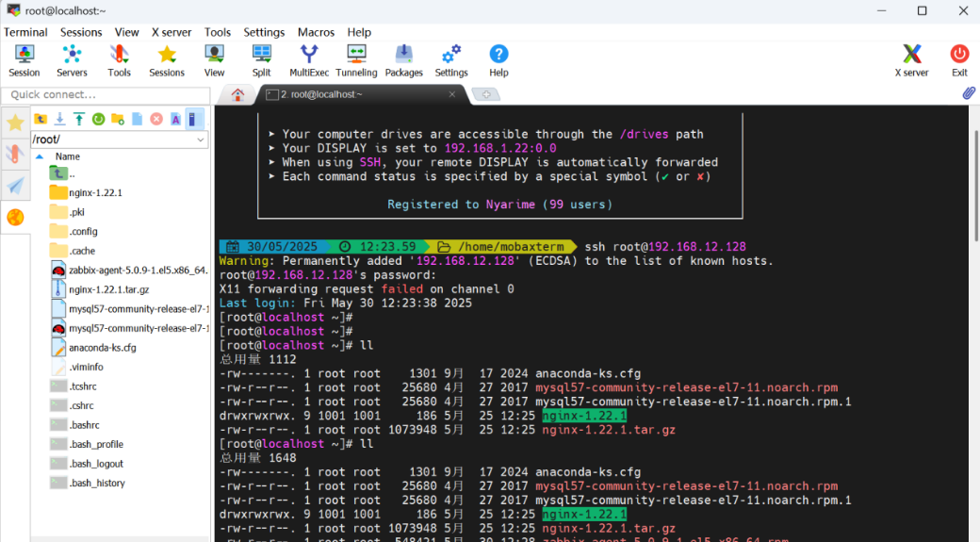
Task: Toggle follow terminal folder icon
Action: click(193, 119)
